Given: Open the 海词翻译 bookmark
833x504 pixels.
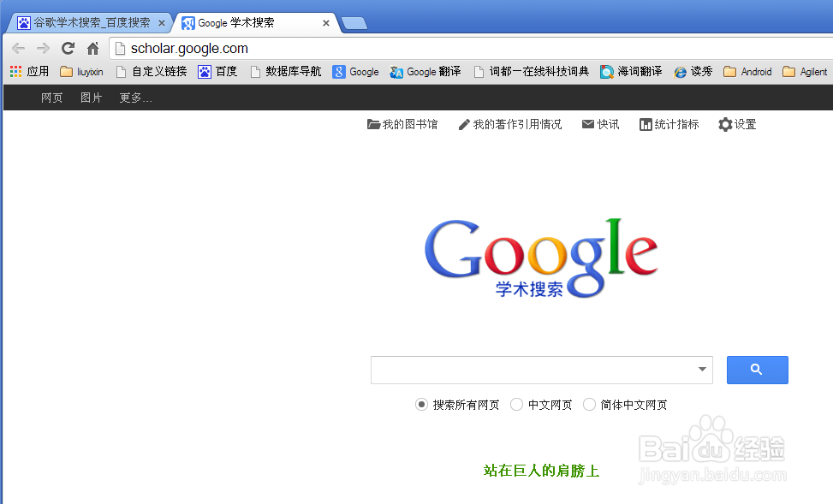Looking at the screenshot, I should [x=631, y=72].
